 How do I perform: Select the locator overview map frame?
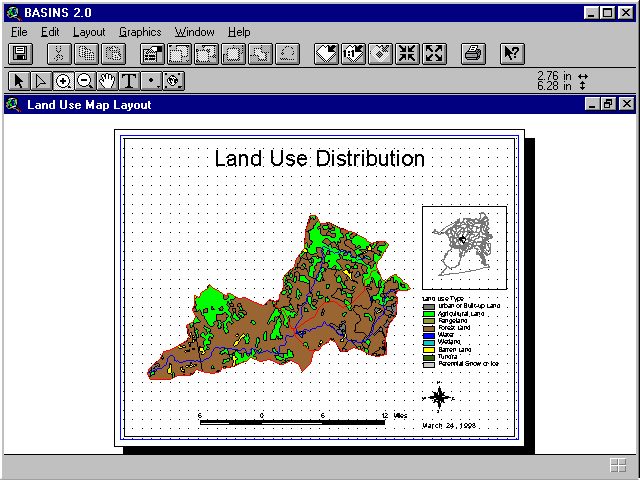pos(464,248)
